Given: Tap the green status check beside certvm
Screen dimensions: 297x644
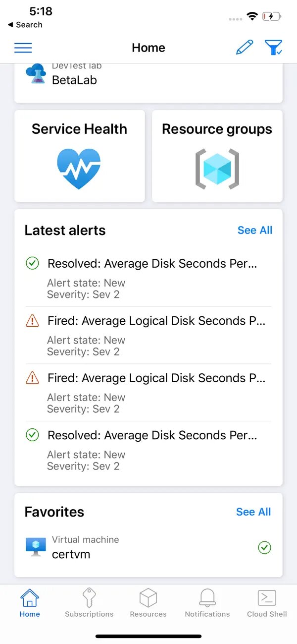Looking at the screenshot, I should point(265,547).
